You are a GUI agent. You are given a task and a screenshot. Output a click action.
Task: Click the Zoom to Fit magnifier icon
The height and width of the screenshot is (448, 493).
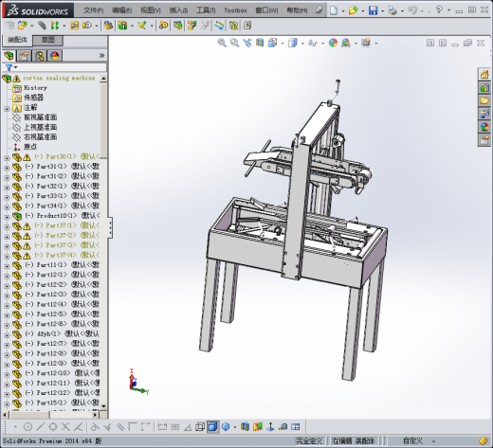222,43
